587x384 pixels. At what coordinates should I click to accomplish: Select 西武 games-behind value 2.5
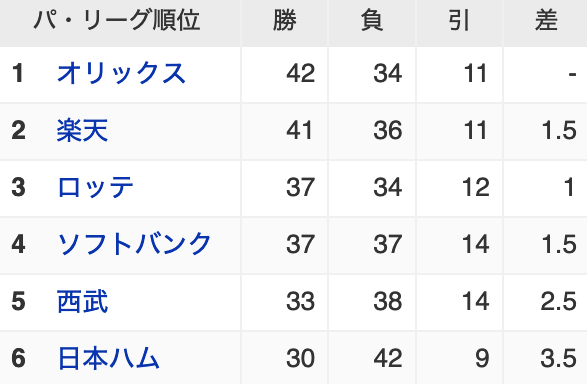pos(559,301)
